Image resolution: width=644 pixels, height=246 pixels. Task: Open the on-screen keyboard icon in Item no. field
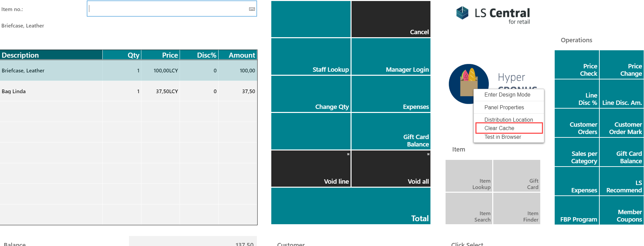coord(252,9)
